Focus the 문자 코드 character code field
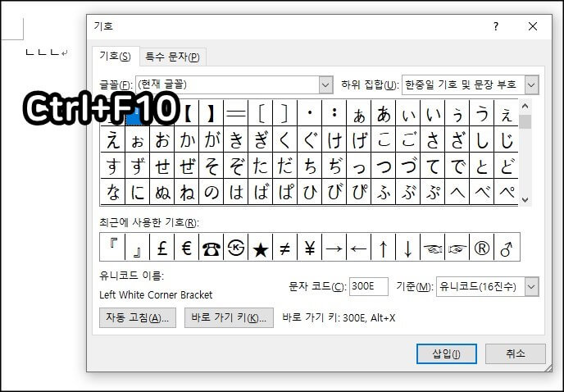The height and width of the screenshot is (392, 564). 369,286
